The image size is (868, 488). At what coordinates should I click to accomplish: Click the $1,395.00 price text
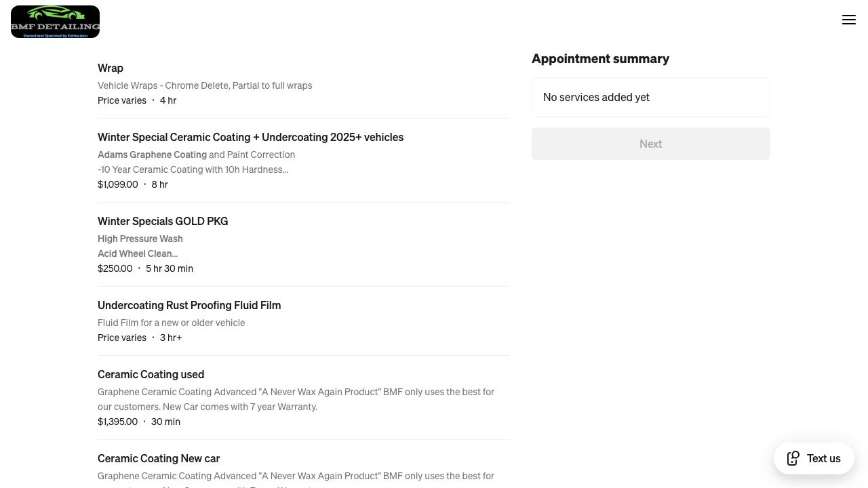[118, 422]
